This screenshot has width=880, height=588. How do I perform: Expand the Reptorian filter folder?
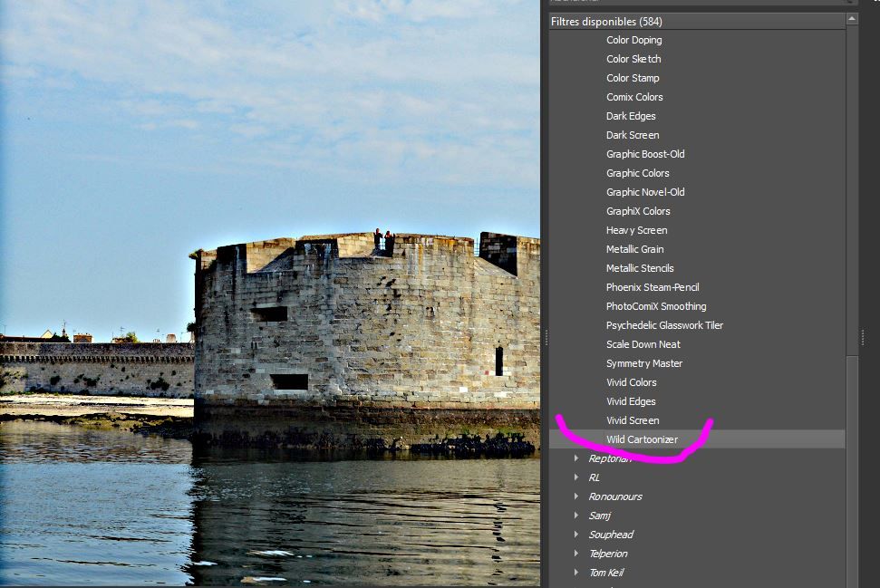click(576, 458)
